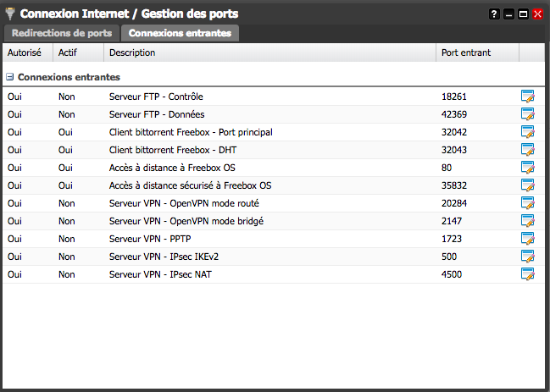Screen dimensions: 550x392
Task: Select the Connexions entrantes tab
Action: click(180, 33)
